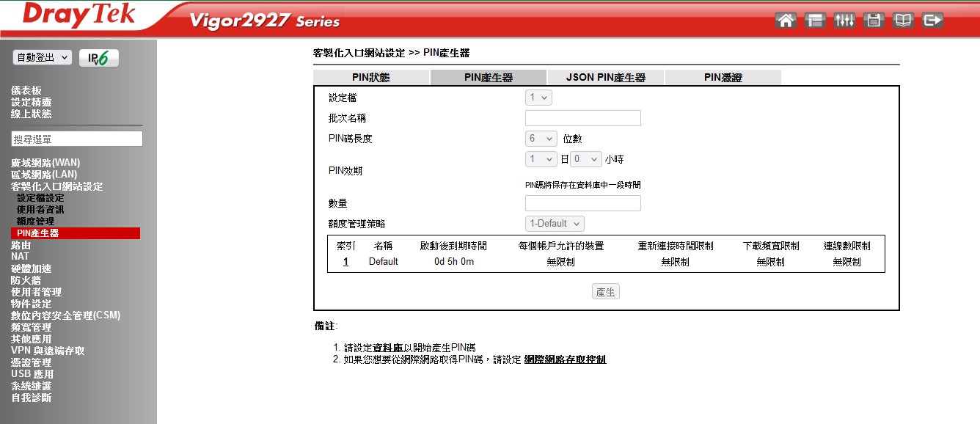
Task: Switch to the JSON PIN產生器 tab
Action: tap(605, 77)
